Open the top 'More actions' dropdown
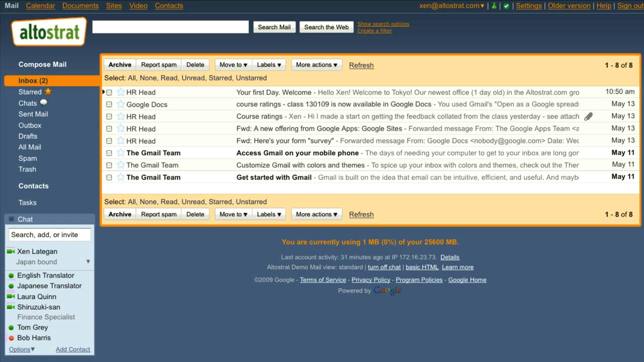 coord(317,65)
